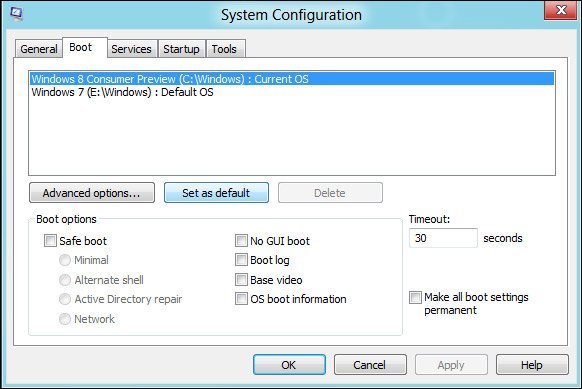Click the System Configuration title bar icon
This screenshot has height=389, width=582.
coord(16,14)
